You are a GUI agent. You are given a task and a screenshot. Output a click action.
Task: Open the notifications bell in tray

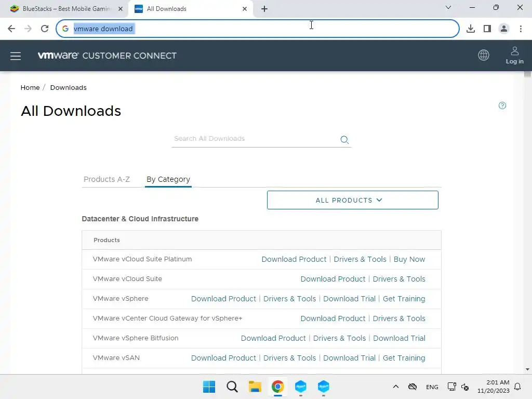tap(517, 387)
